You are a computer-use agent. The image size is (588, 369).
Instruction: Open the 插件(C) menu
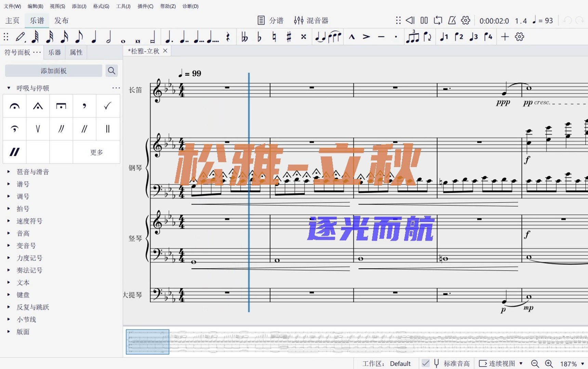[145, 6]
